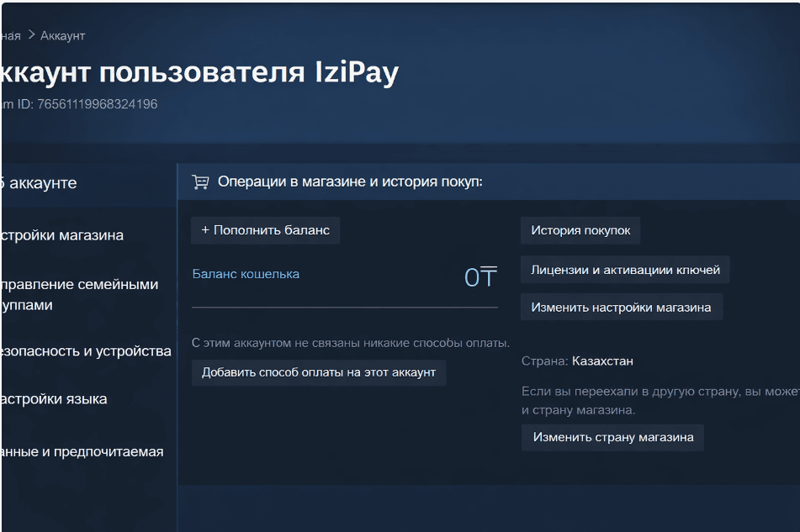Click the 'Операции в магазине и история покуп:' header
Viewport: 800px width, 532px height.
(350, 182)
